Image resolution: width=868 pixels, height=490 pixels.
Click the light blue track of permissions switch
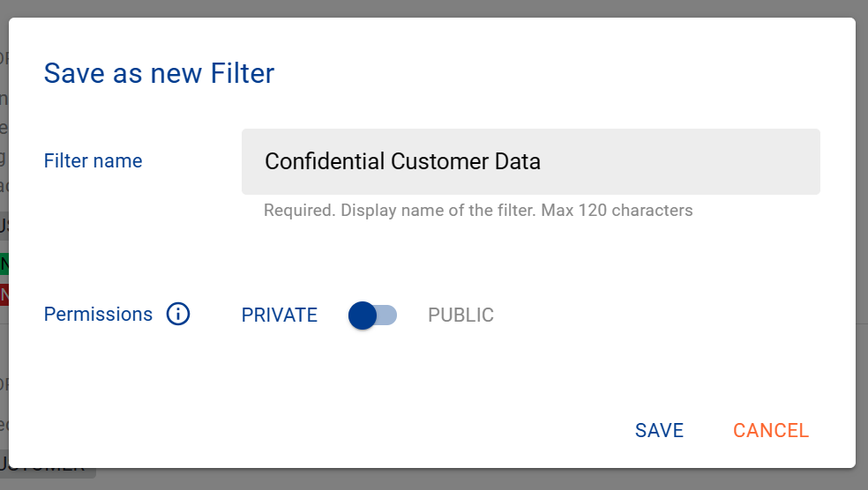387,315
